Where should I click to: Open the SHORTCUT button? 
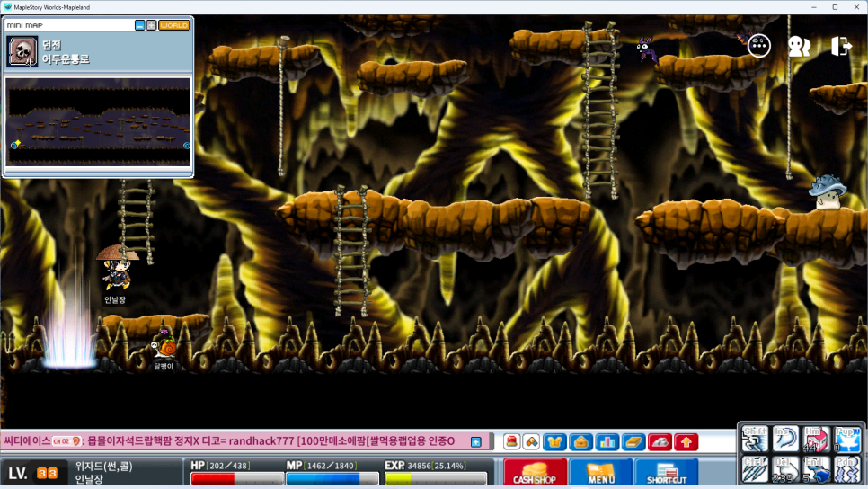coord(667,473)
